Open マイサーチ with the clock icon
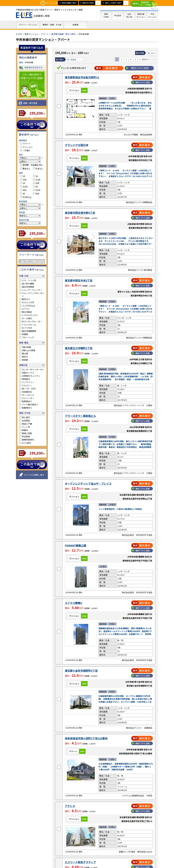This screenshot has width=174, height=868. pyautogui.click(x=49, y=3)
